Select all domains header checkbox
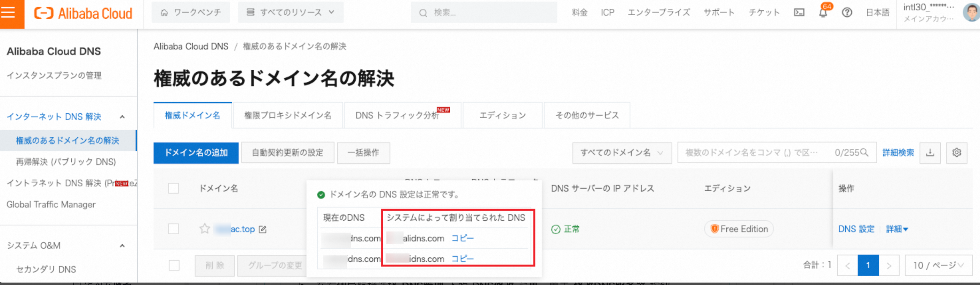980x285 pixels. pyautogui.click(x=173, y=188)
